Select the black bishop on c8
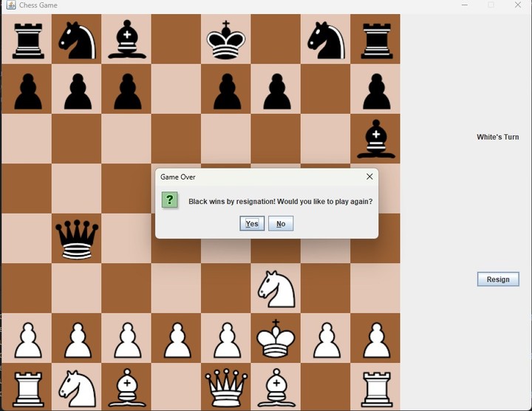 tap(127, 39)
